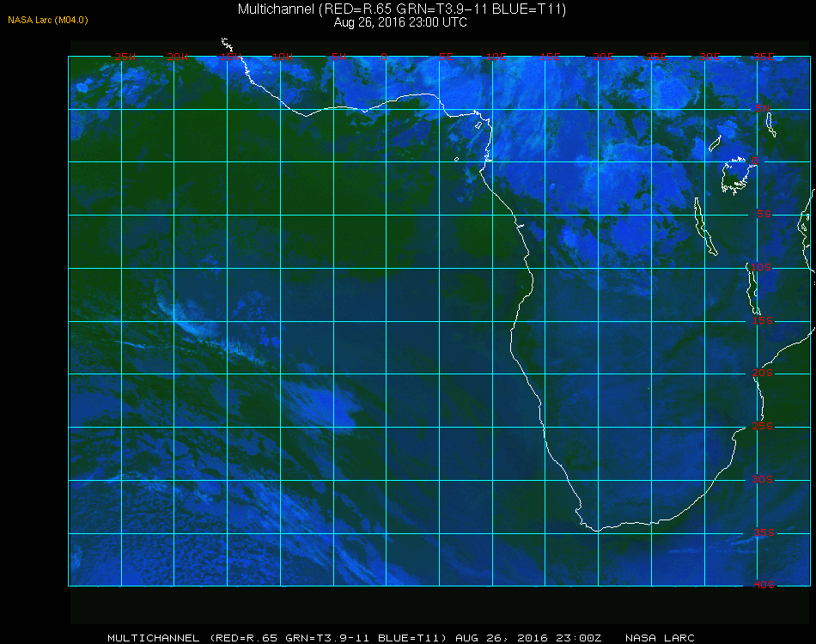Screen dimensions: 816x644
Task: Click the 35E longitude label
Action: coord(764,57)
